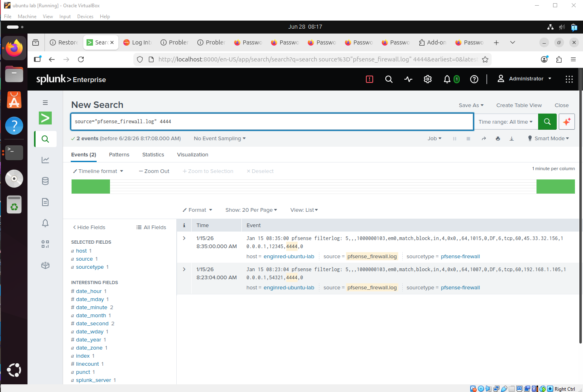The width and height of the screenshot is (583, 392).
Task: Change Show: 20 Per Page setting
Action: [x=251, y=210]
